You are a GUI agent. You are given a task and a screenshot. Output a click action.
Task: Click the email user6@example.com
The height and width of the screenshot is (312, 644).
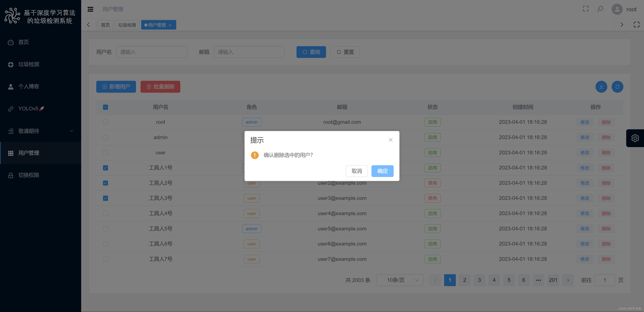click(x=342, y=244)
